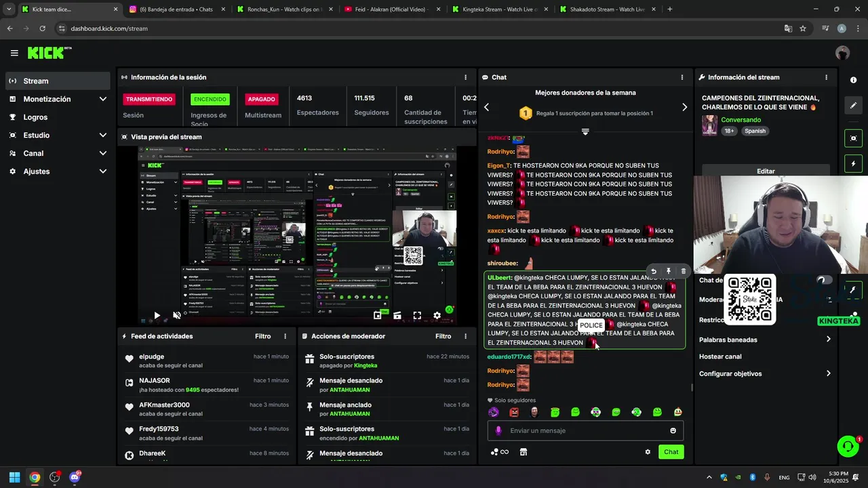Click the lightning bolt icon in right rail

pos(853,164)
